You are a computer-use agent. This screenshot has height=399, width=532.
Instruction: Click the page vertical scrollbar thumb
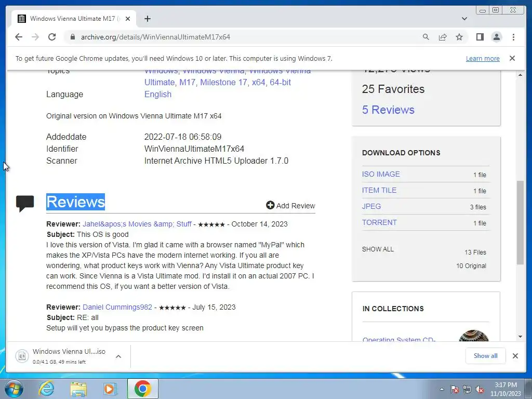click(520, 222)
